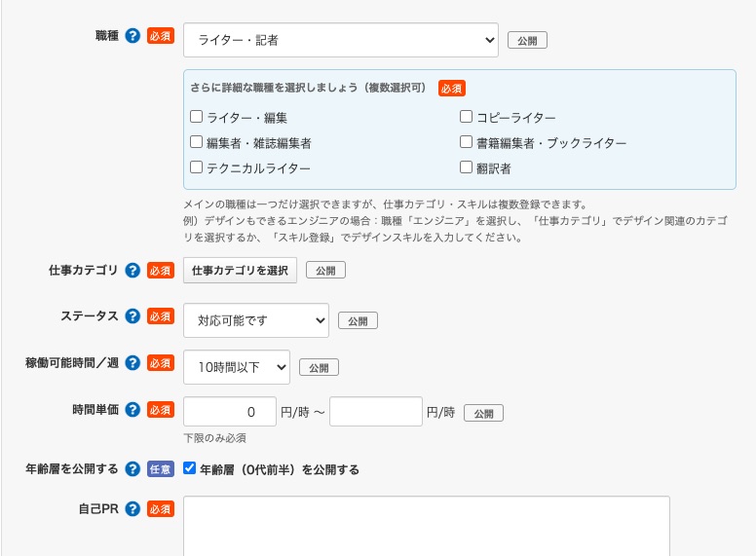
Task: Click the 公開 button next to 職種
Action: 527,41
